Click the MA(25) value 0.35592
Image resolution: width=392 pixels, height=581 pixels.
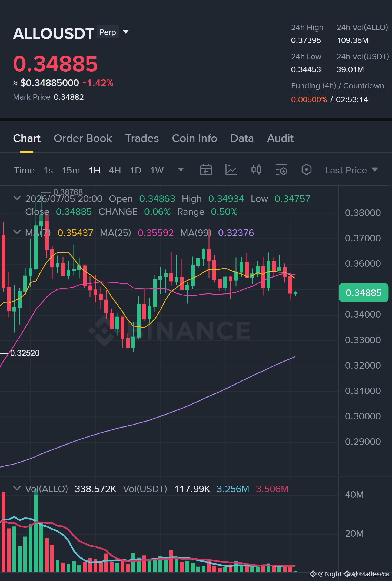click(x=156, y=233)
